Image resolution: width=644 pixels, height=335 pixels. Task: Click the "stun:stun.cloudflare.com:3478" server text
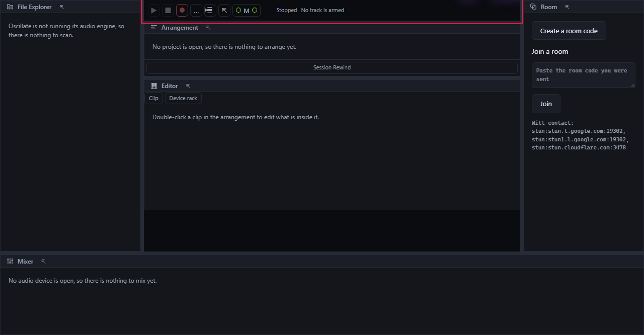(x=579, y=148)
